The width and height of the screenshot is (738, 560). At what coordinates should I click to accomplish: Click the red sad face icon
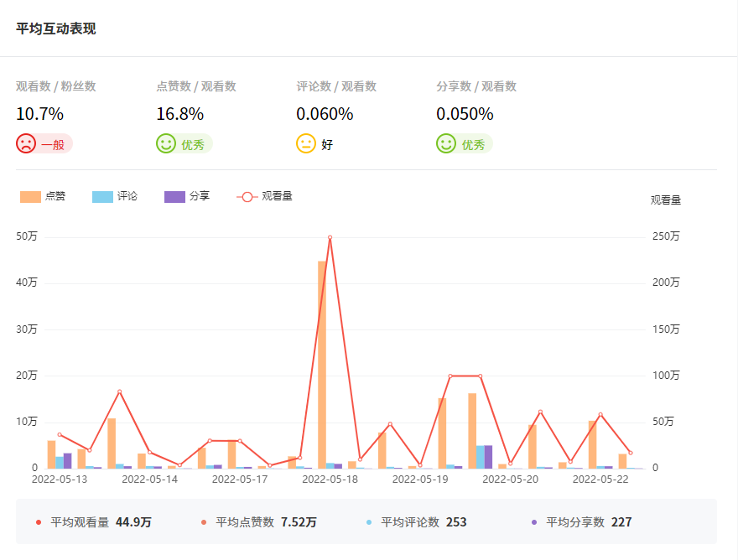click(x=26, y=144)
